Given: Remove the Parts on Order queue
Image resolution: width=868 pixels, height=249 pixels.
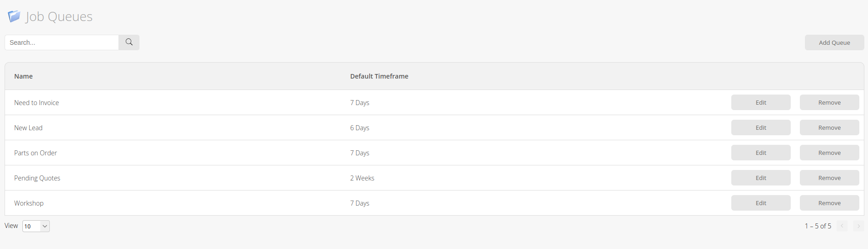Looking at the screenshot, I should pos(829,153).
